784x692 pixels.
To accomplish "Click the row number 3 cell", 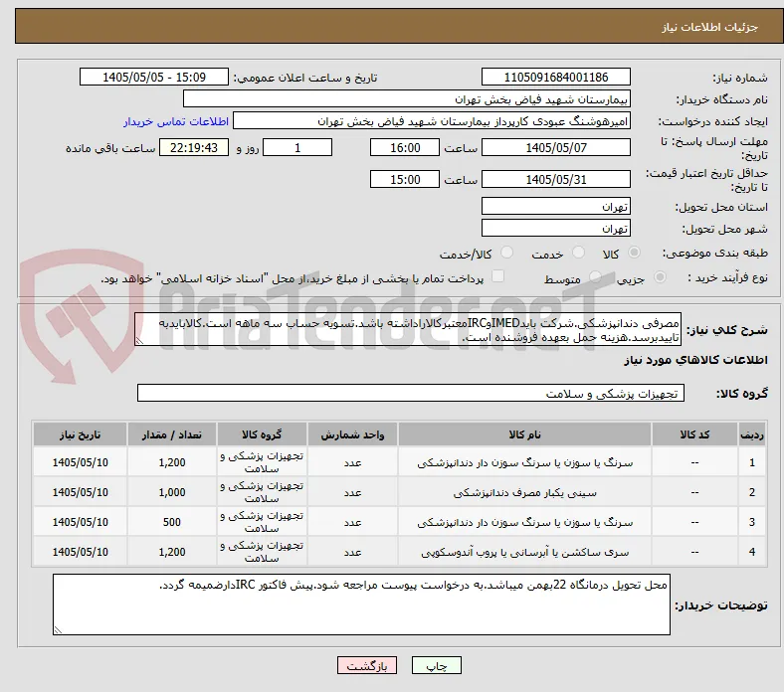I will (752, 522).
